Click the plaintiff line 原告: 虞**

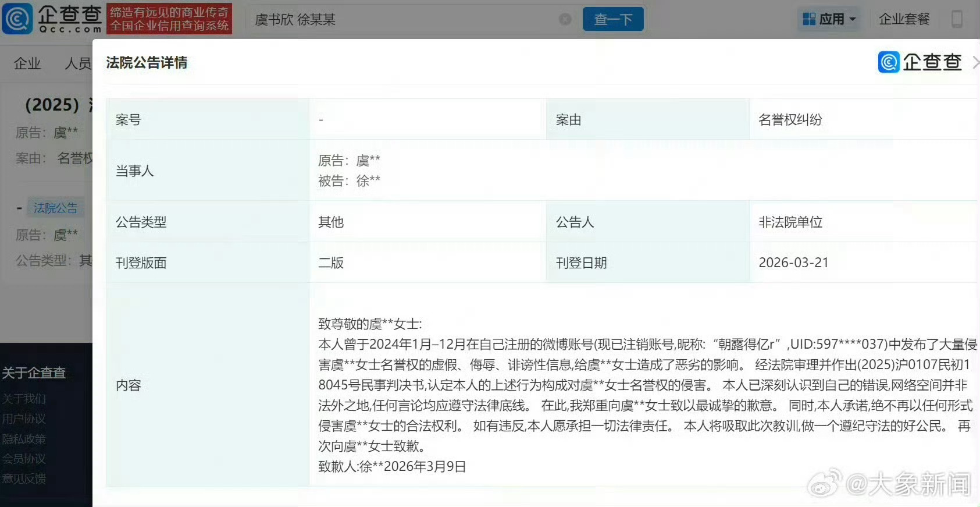[349, 160]
